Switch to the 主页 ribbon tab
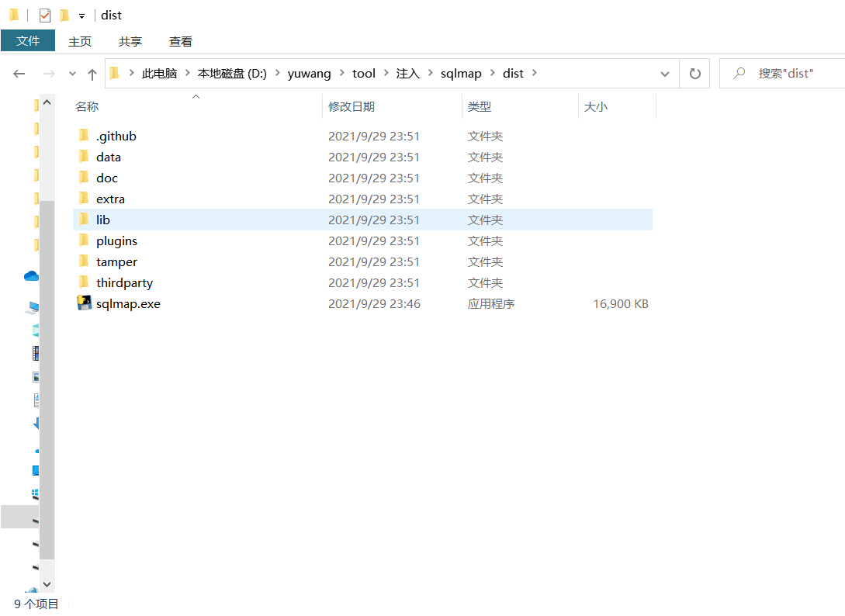The width and height of the screenshot is (845, 616). [80, 41]
